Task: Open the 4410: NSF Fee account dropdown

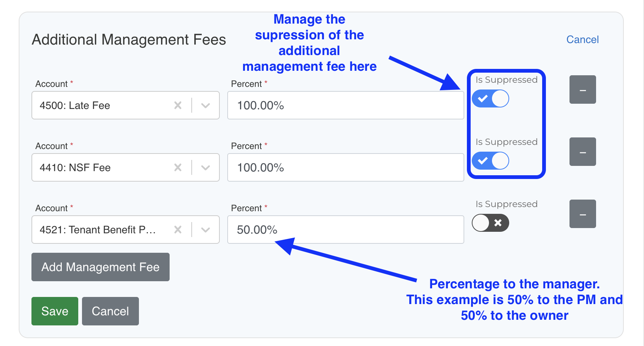Action: 205,168
